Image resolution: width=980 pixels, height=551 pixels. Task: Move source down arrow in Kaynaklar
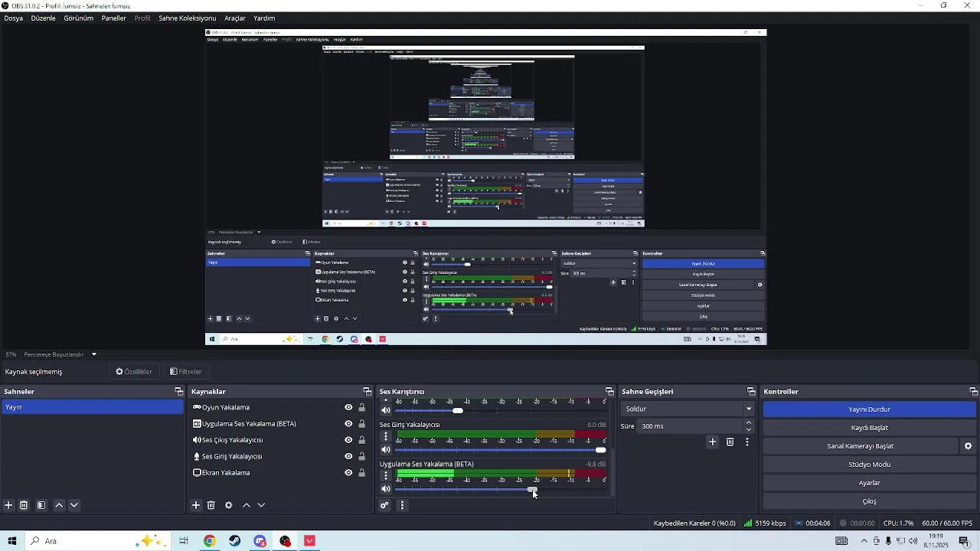point(261,505)
